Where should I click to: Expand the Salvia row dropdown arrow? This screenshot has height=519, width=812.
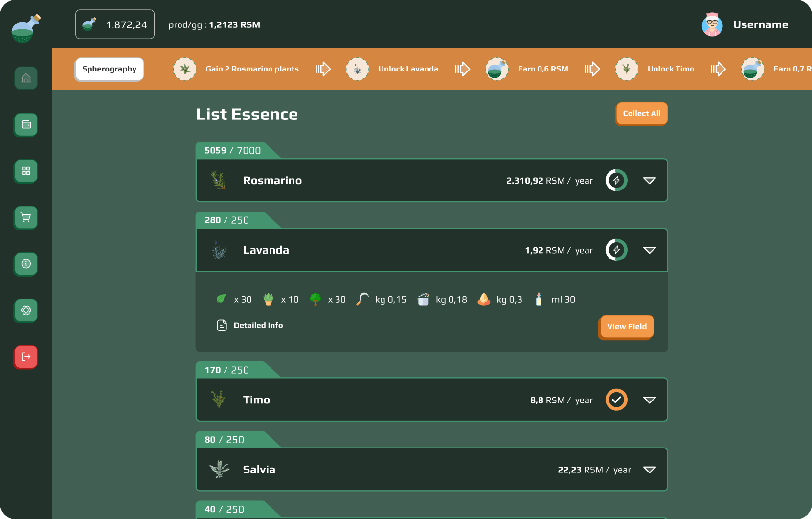pos(649,470)
